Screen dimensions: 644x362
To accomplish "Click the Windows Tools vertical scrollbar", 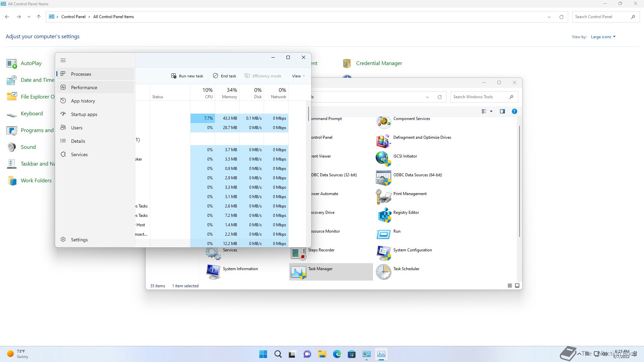I will tap(520, 181).
